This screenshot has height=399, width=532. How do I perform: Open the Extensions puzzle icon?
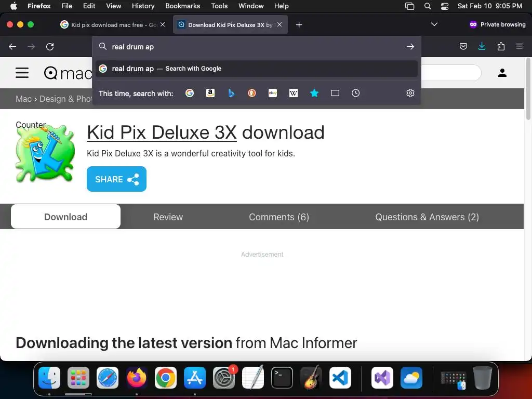[x=501, y=46]
